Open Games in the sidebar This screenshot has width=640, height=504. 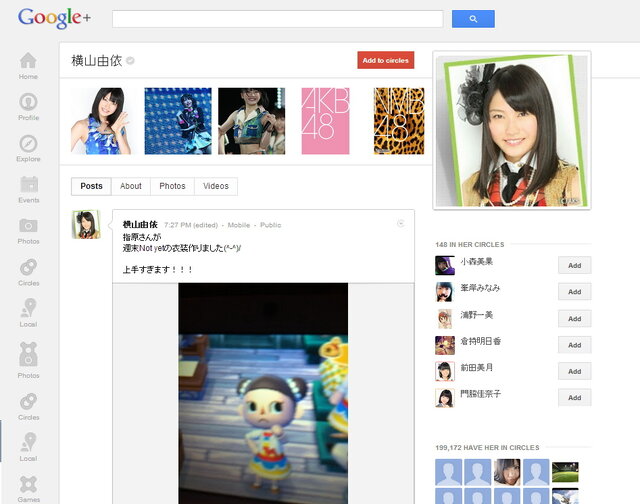tap(28, 487)
